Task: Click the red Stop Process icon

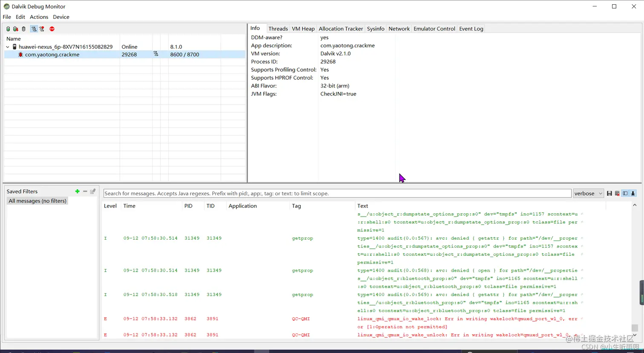Action: point(52,29)
